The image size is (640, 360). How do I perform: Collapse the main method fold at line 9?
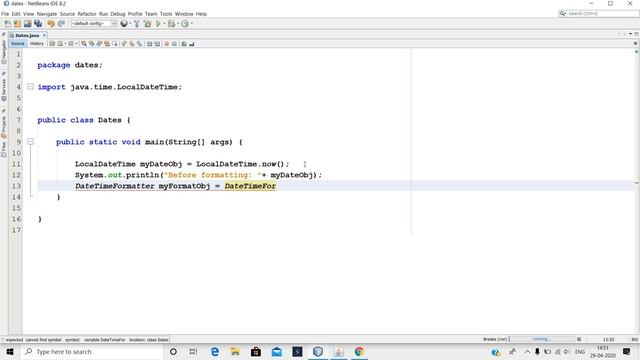[x=30, y=142]
